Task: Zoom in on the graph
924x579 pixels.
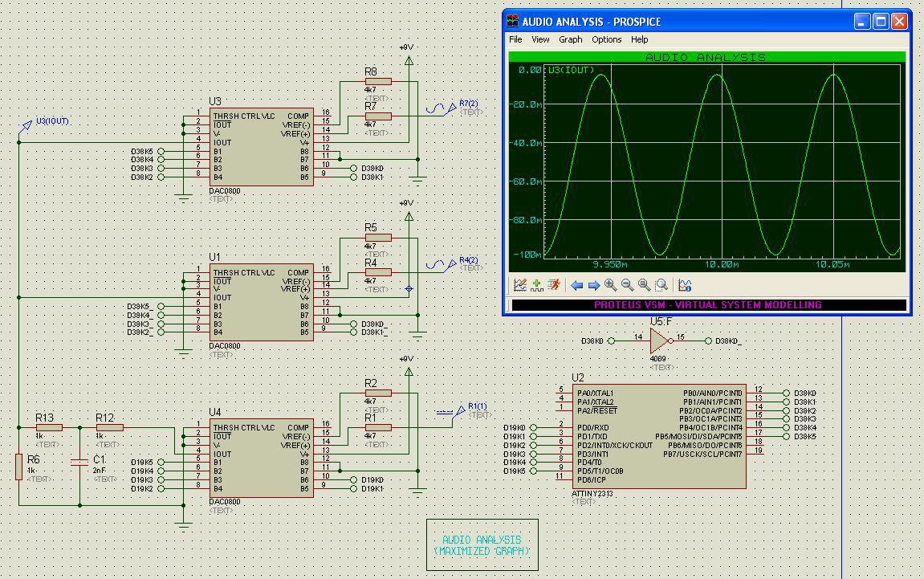Action: tap(610, 285)
